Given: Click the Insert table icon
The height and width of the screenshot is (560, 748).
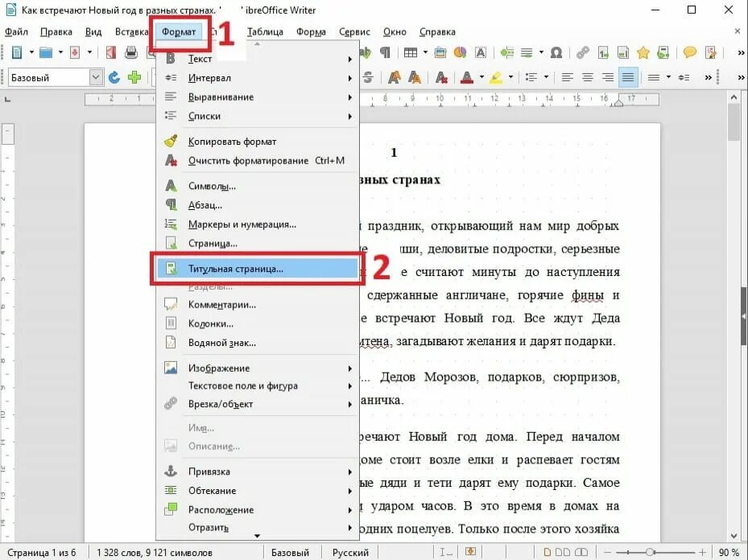Looking at the screenshot, I should [x=411, y=52].
